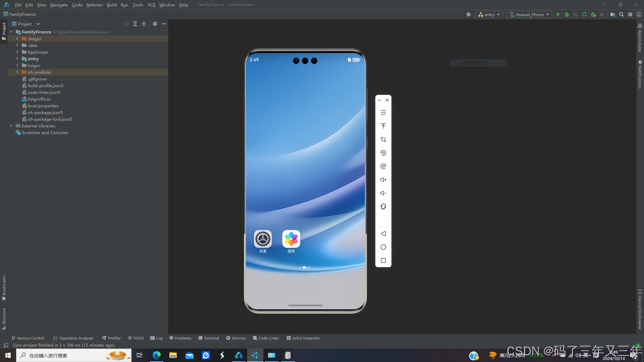Open the Gallery app on the emulator

pos(291,239)
